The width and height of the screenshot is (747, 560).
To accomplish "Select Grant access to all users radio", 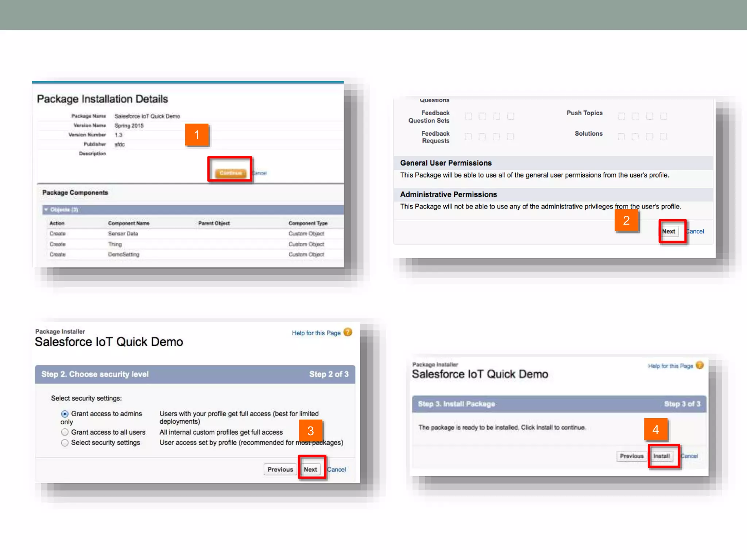I will point(65,432).
